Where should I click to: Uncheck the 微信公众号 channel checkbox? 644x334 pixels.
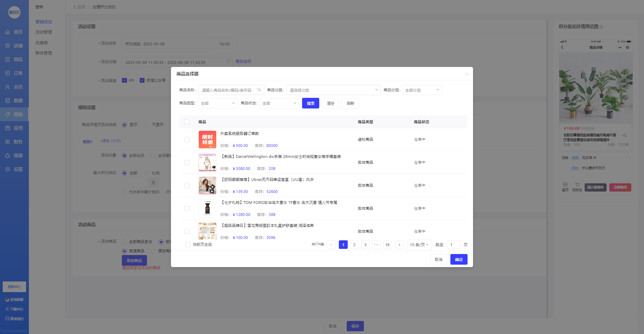(x=142, y=80)
